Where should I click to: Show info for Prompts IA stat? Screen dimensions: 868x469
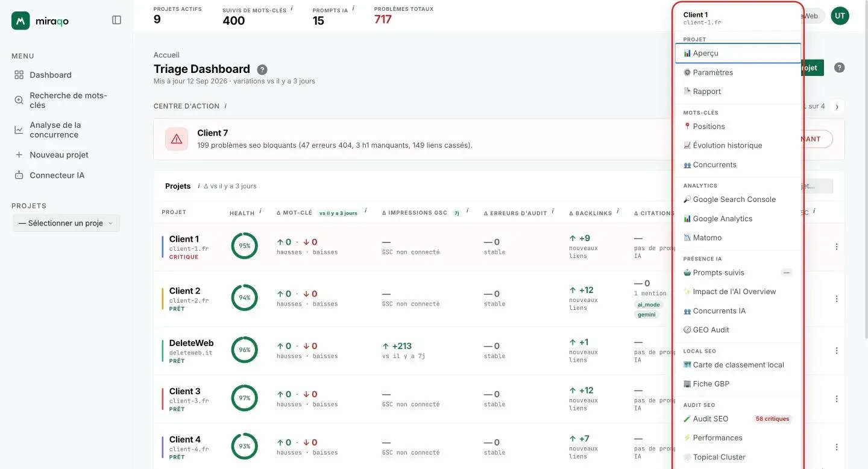pos(353,8)
